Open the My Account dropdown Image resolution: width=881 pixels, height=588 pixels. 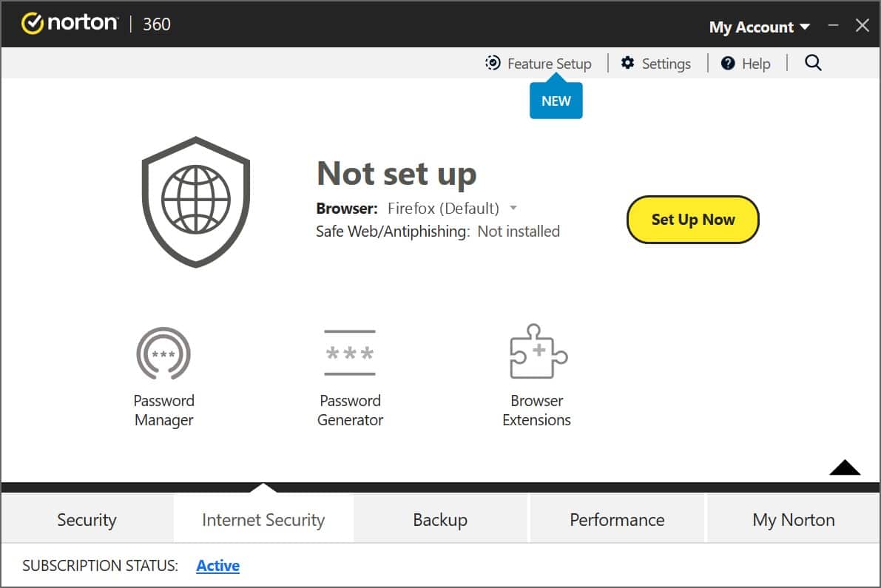click(759, 27)
